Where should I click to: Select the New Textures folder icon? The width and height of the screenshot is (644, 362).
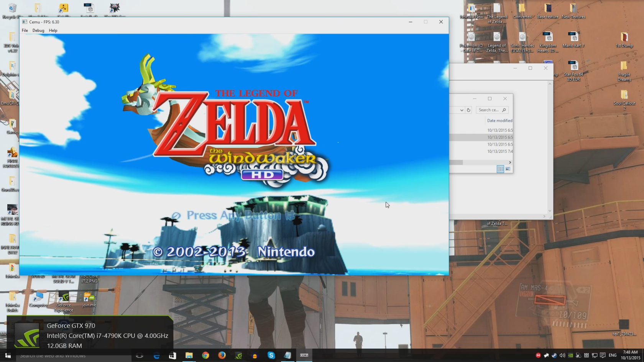(573, 11)
